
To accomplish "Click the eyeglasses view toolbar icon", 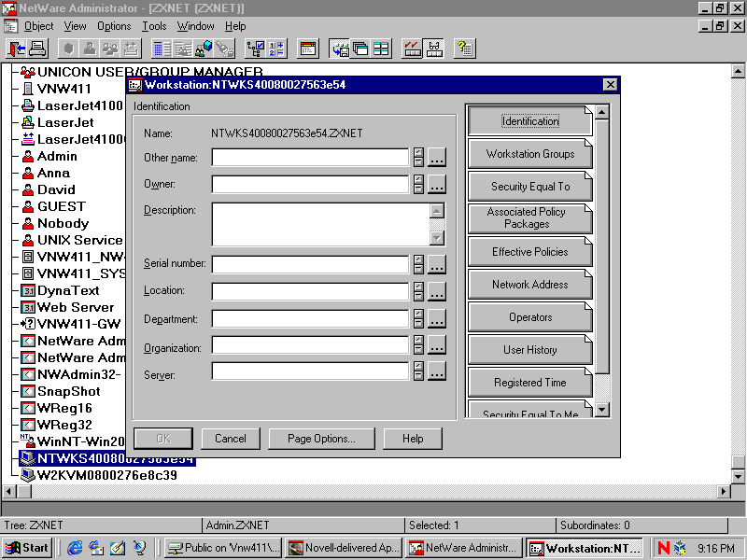I will 434,49.
